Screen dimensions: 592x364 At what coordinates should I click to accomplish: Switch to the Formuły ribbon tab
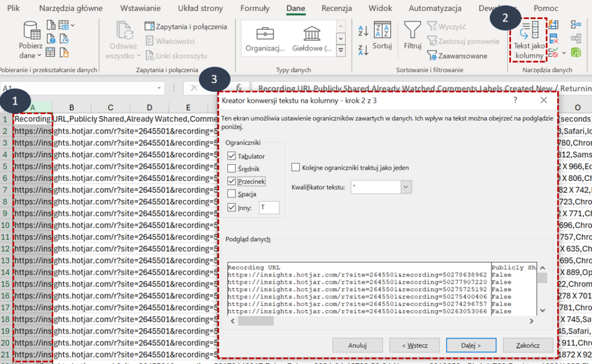pyautogui.click(x=254, y=8)
